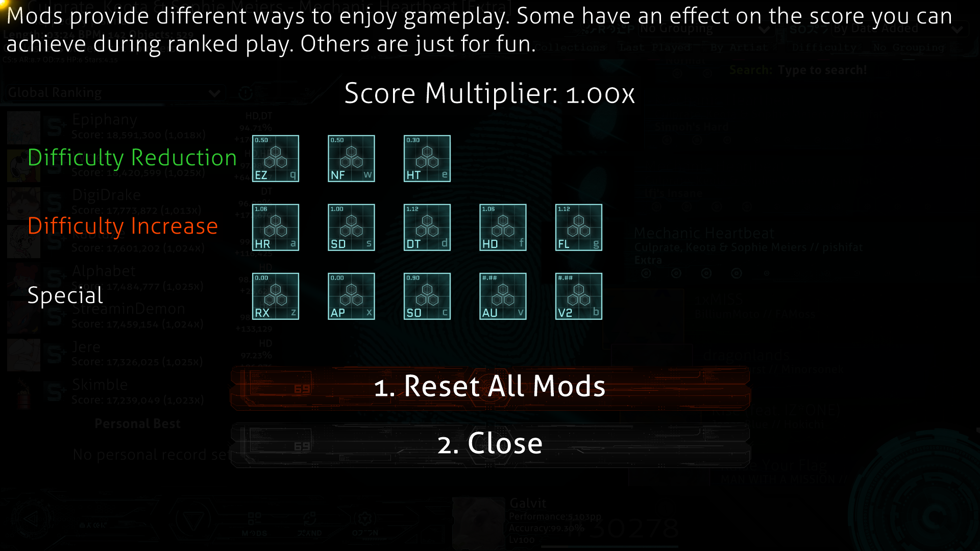Select the AU auto mod

pyautogui.click(x=502, y=296)
